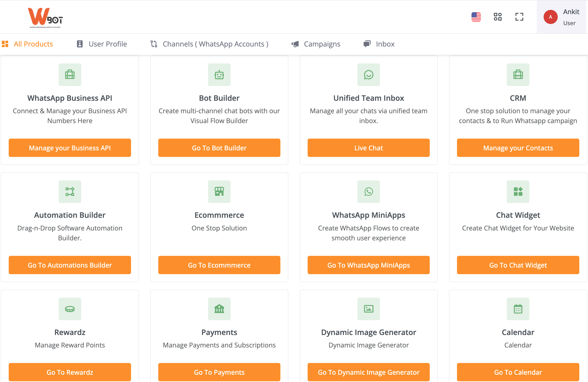Click the Bot Builder robot icon

(219, 75)
